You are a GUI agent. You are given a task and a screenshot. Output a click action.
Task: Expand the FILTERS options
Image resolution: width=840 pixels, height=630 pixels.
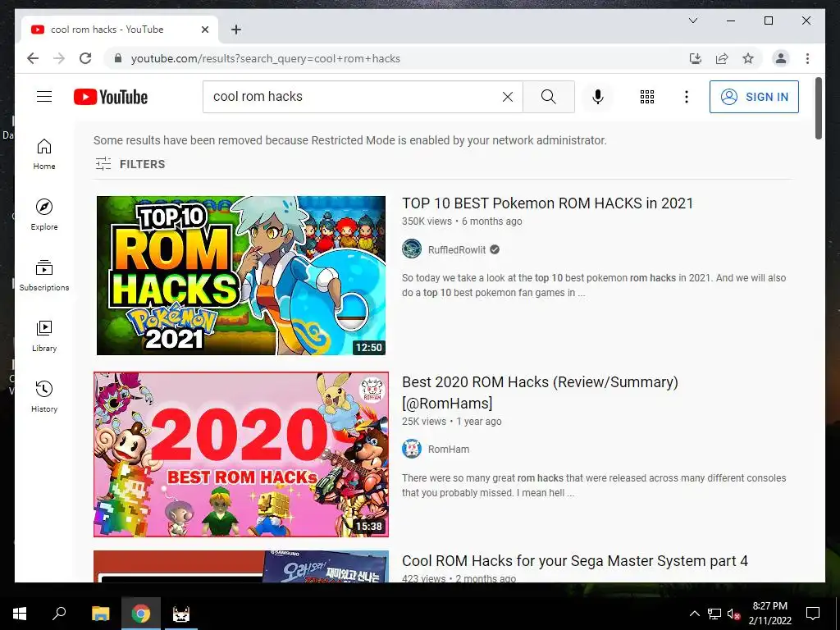click(x=130, y=164)
